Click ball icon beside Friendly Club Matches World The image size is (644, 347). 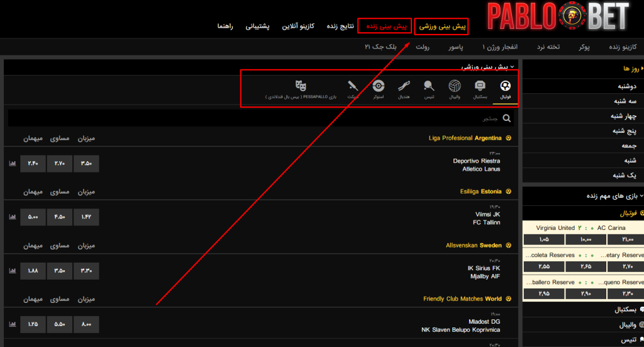tap(508, 299)
